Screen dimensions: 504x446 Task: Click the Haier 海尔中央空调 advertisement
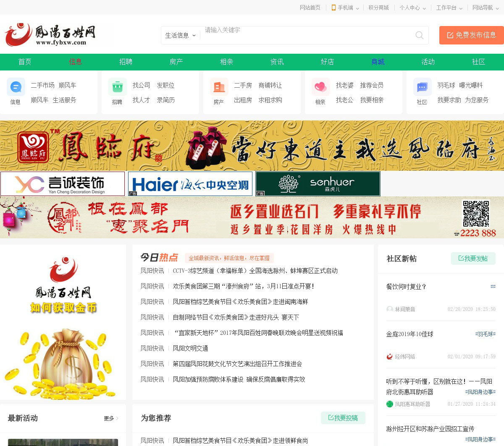(190, 184)
